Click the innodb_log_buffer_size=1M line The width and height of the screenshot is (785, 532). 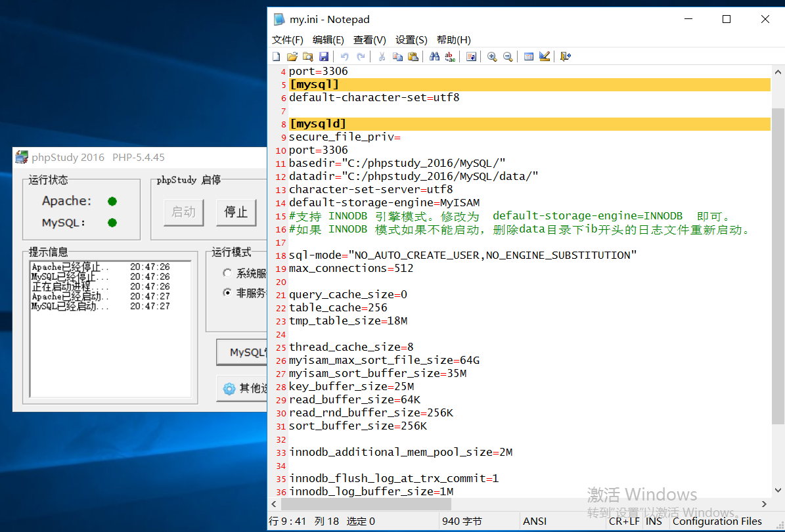tap(371, 491)
